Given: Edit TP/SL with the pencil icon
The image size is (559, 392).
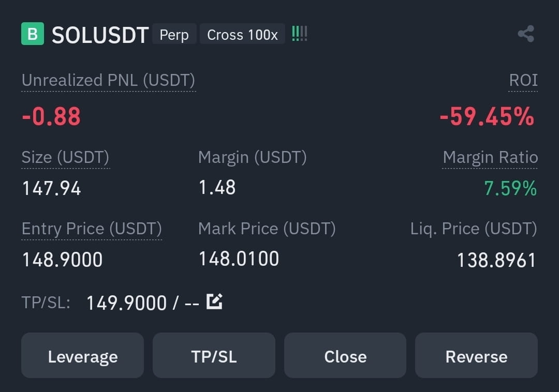Looking at the screenshot, I should (x=214, y=301).
